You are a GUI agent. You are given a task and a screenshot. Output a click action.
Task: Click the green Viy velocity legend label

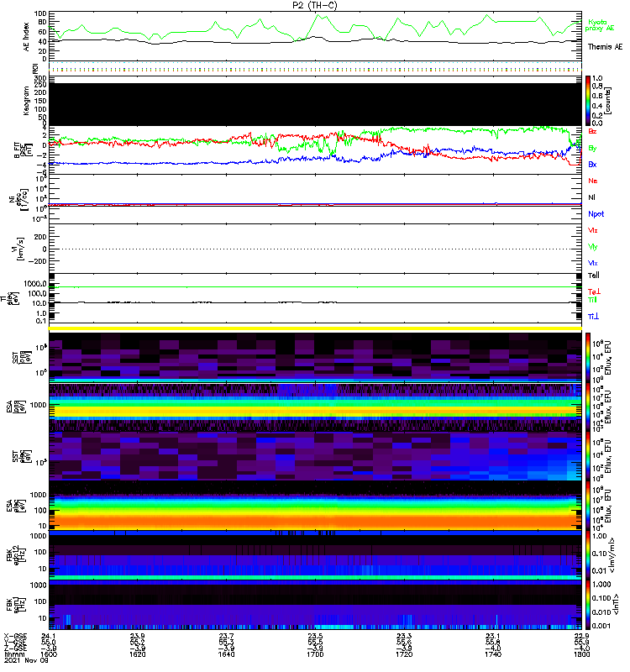coord(592,247)
